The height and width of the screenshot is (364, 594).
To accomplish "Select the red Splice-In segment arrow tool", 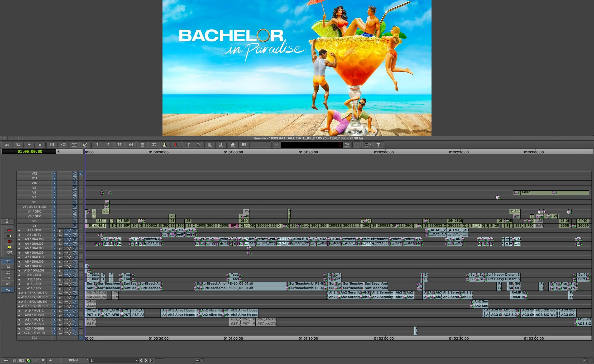I will (x=10, y=230).
